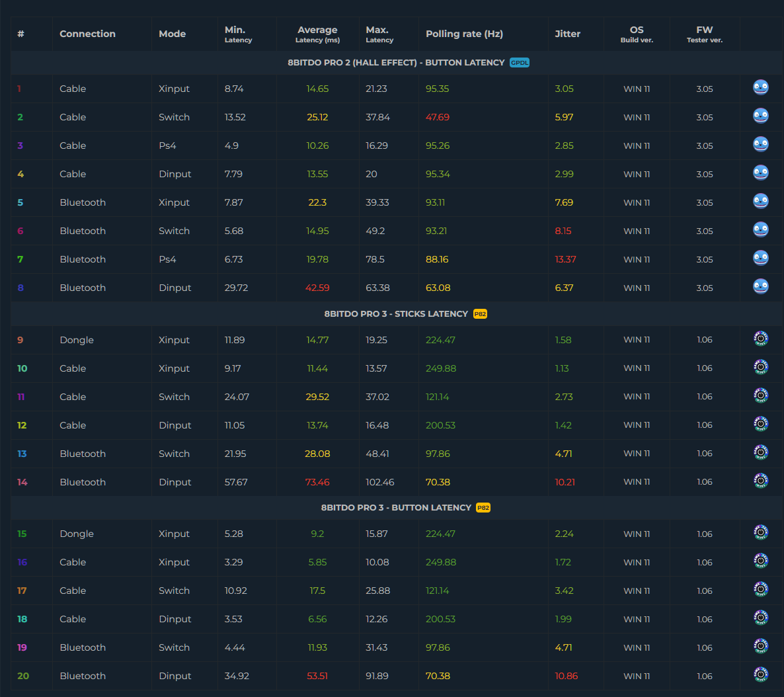
Task: Click average latency 10.26 in row 3
Action: pyautogui.click(x=317, y=145)
